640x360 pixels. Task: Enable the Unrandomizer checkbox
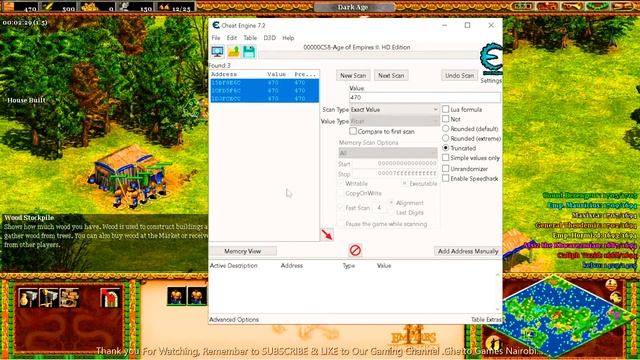point(446,168)
